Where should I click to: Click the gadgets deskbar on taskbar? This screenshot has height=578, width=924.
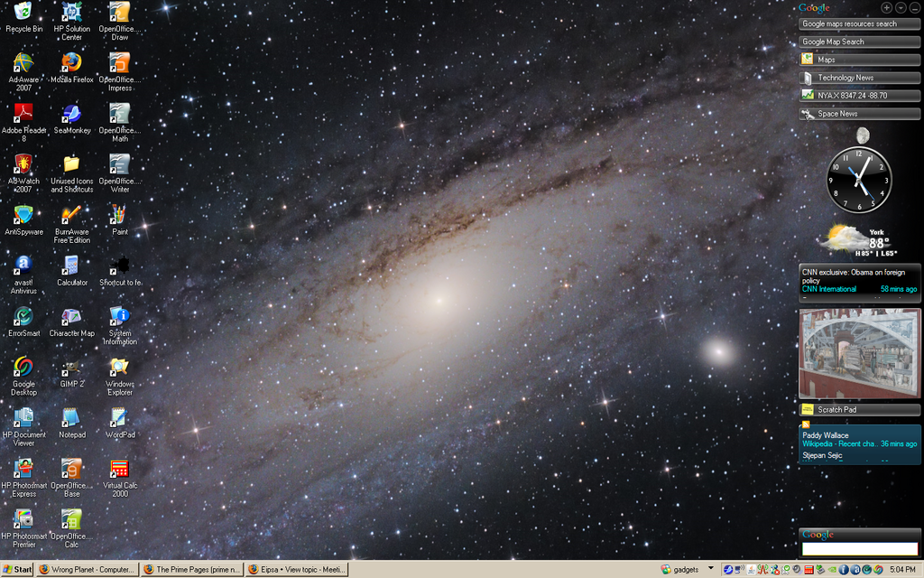pos(680,570)
